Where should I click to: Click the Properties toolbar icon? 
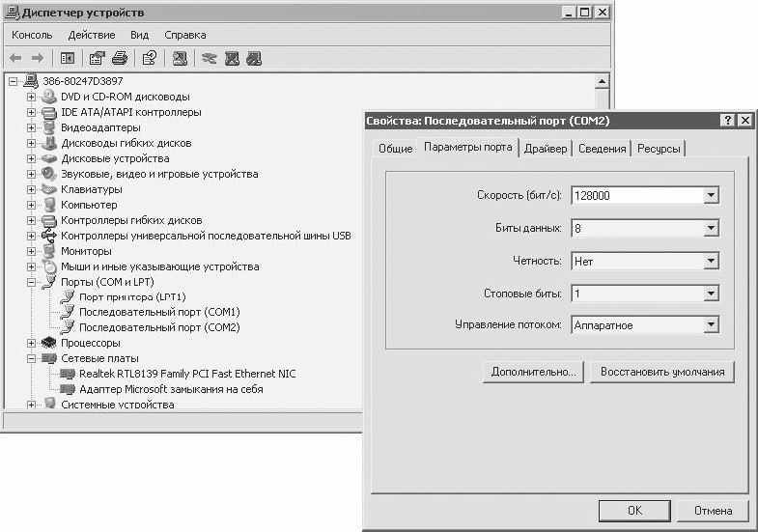[98, 58]
